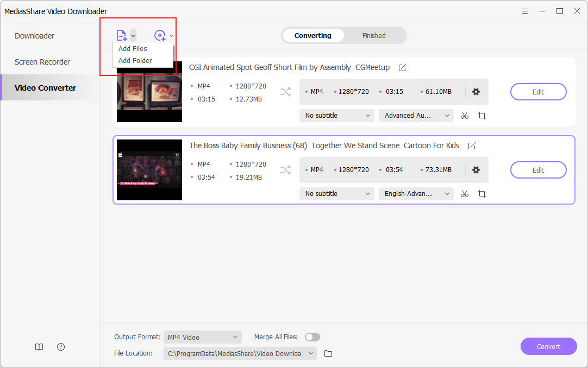Screen dimensions: 588x368
Task: Open the user guide book icon
Action: click(39, 347)
